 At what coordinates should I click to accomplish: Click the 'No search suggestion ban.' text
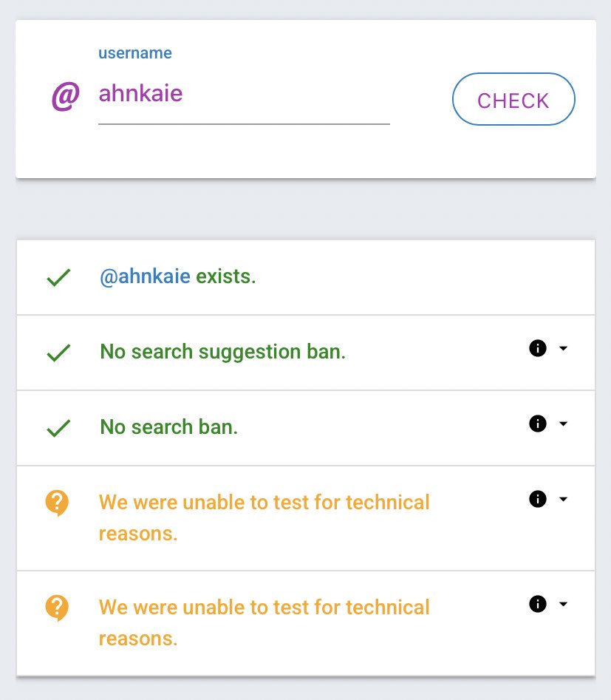[222, 352]
